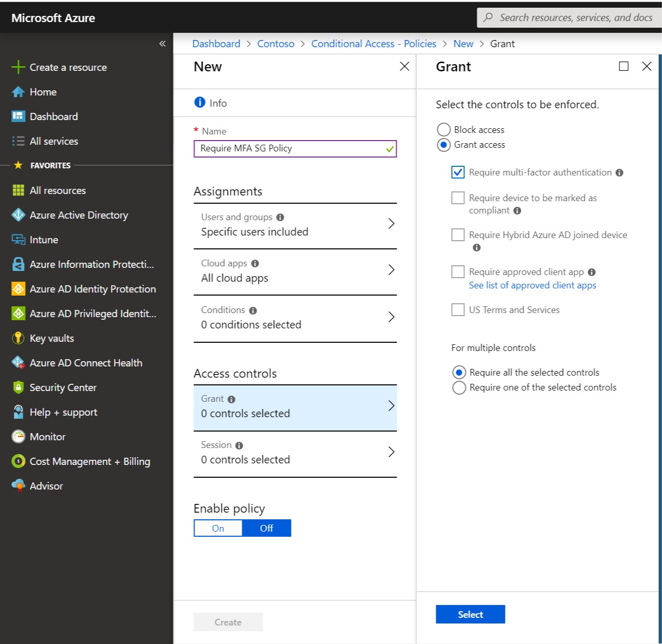662x644 pixels.
Task: Click the Search resources search box
Action: coord(569,17)
